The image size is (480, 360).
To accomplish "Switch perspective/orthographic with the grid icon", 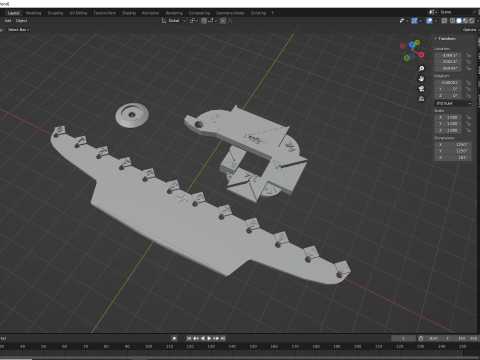I will [x=421, y=99].
